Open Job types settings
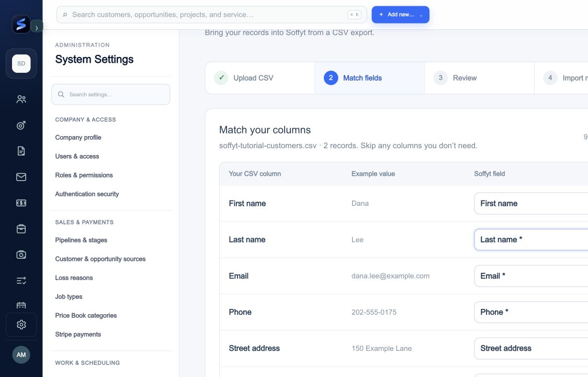Viewport: 588px width, 377px height. [69, 296]
